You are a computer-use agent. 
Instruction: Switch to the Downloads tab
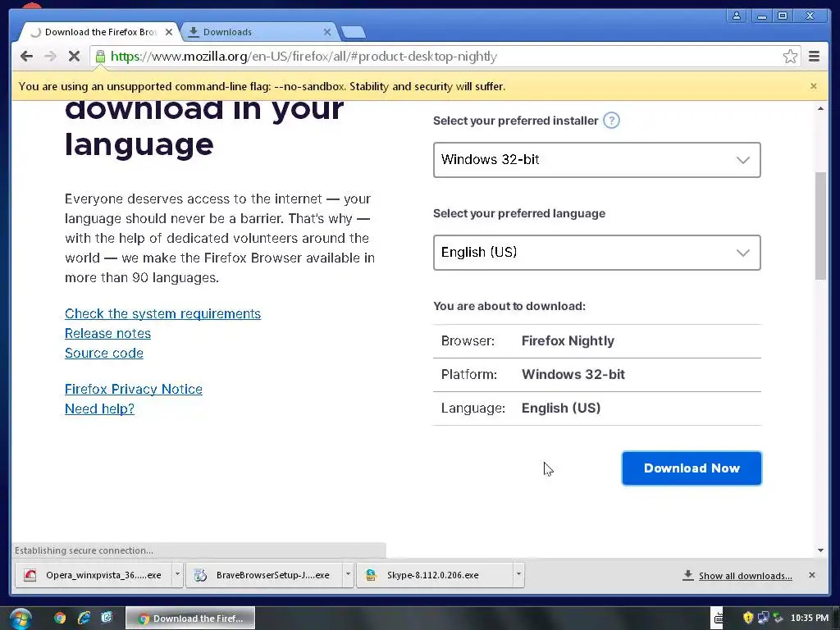click(259, 32)
